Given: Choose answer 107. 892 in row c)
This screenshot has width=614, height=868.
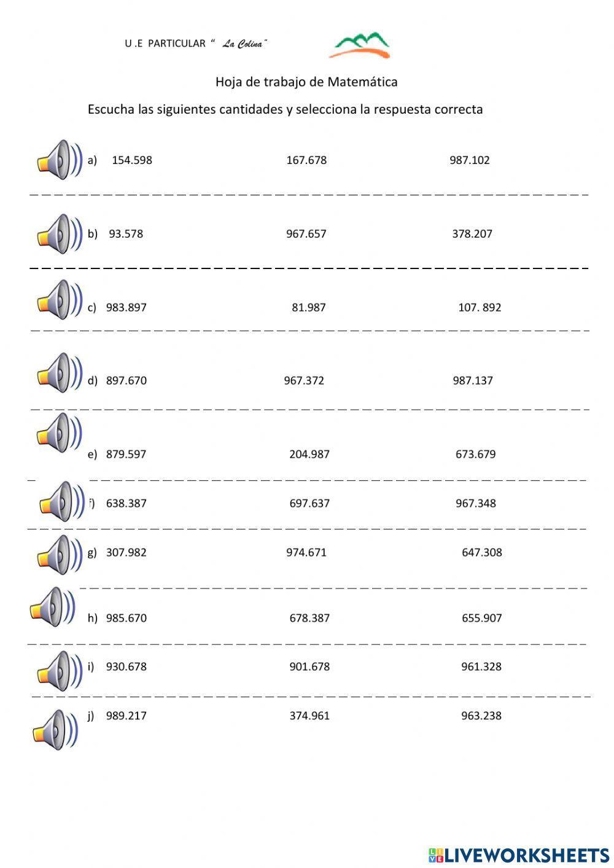Looking at the screenshot, I should (480, 308).
